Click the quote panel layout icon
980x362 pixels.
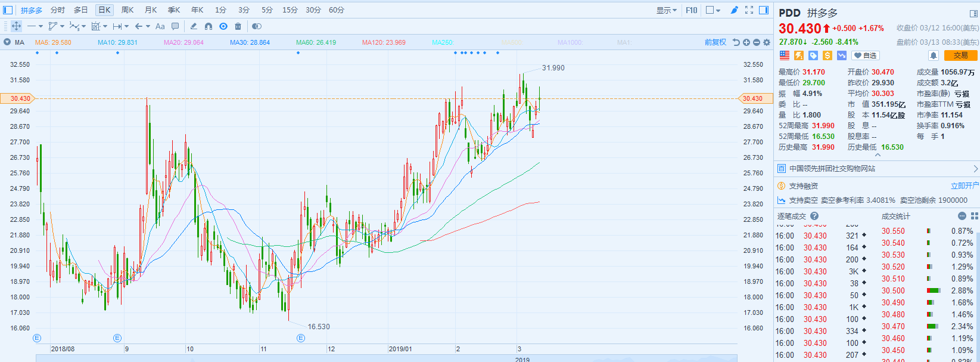tap(974, 13)
